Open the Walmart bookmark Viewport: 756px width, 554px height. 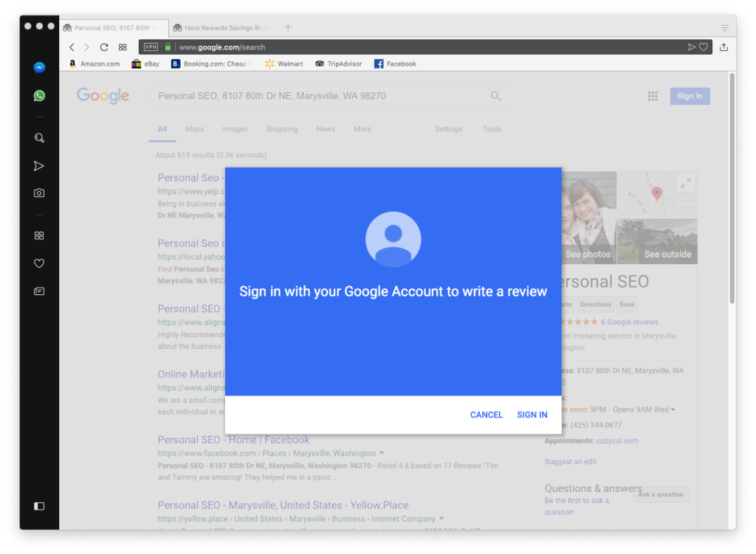284,63
